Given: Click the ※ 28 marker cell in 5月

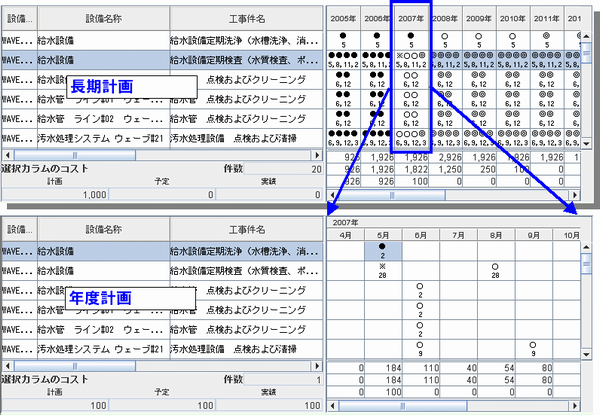Looking at the screenshot, I should [x=383, y=271].
